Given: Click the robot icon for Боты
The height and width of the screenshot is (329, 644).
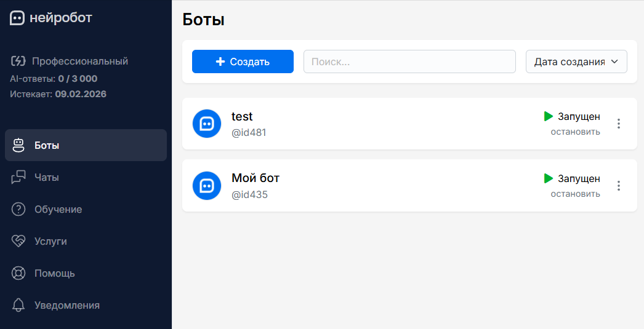Looking at the screenshot, I should click(x=18, y=145).
